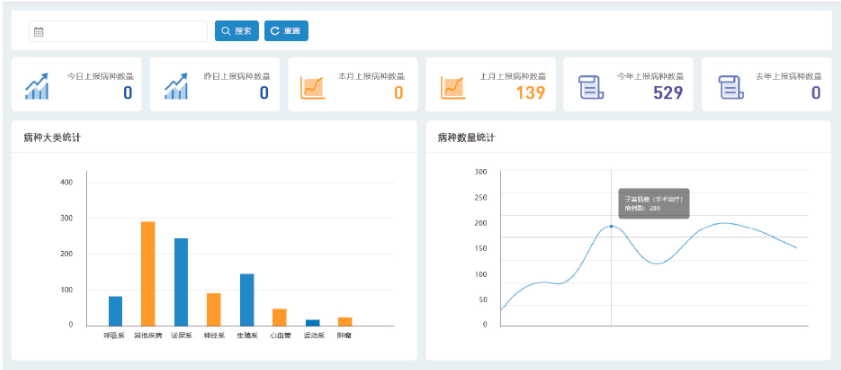Click the 搜索 search button
Viewport: 841px width, 370px height.
(x=237, y=31)
